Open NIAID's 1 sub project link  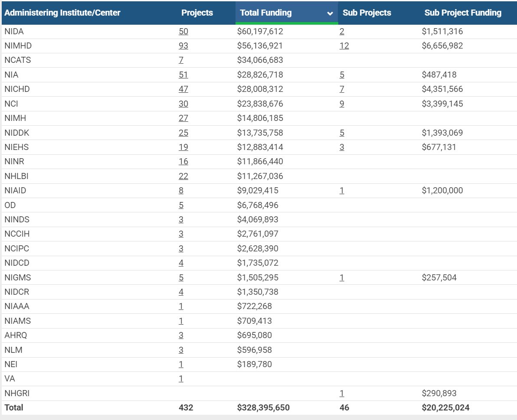tap(342, 190)
